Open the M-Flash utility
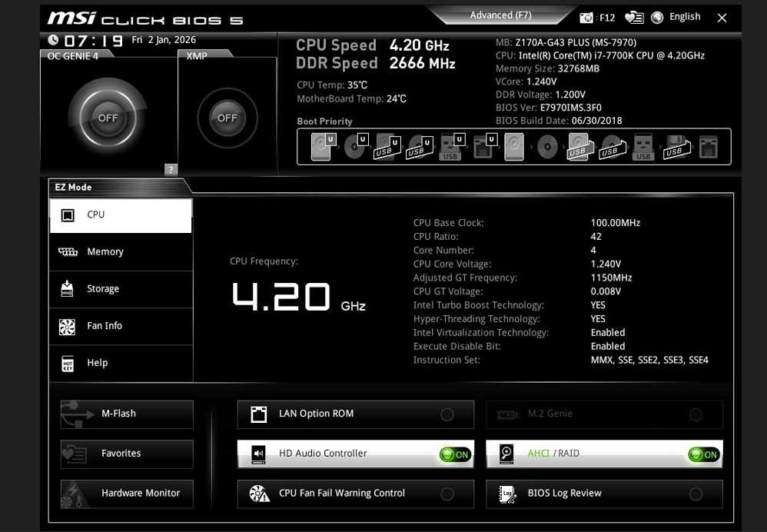This screenshot has height=532, width=767. 127,414
